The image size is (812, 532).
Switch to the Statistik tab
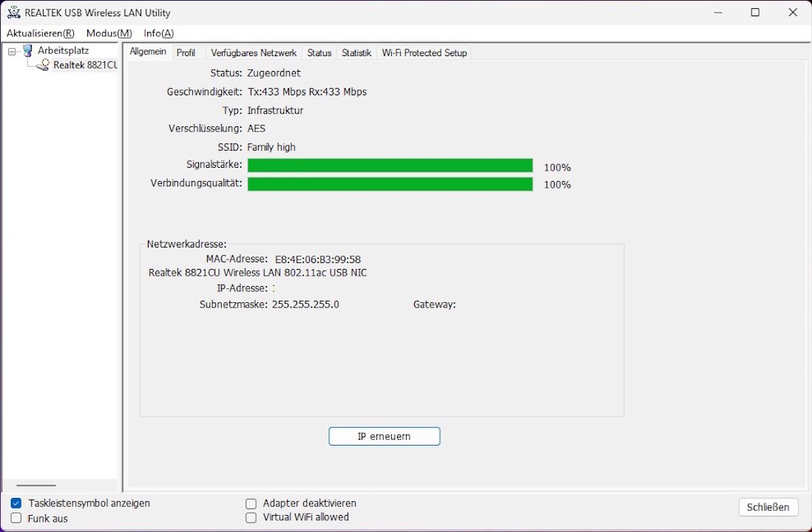point(356,53)
